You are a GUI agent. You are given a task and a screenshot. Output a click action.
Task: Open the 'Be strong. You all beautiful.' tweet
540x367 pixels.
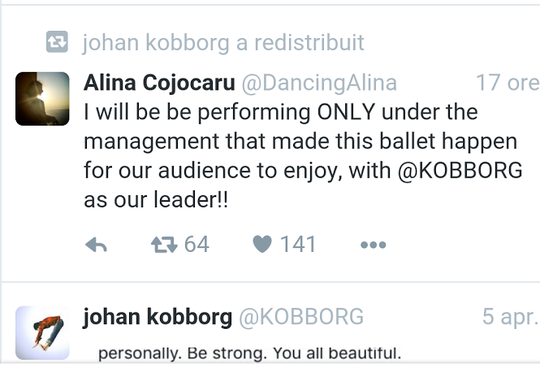coord(250,353)
